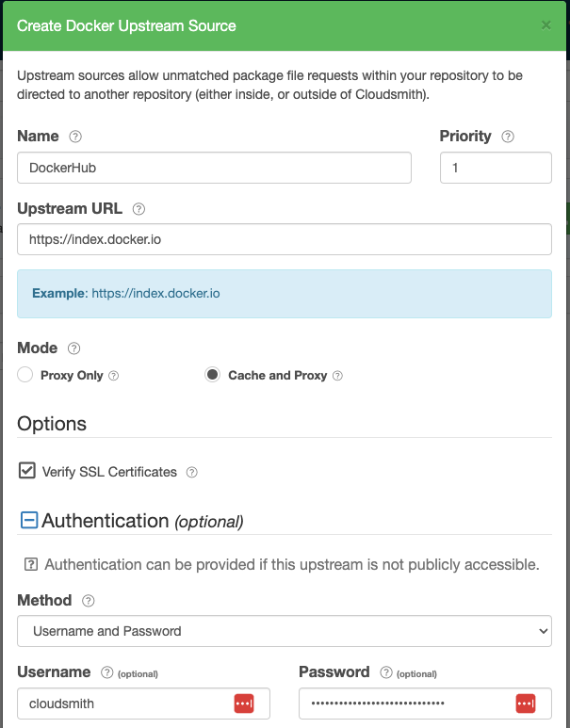Click the Authentication (optional) heading
This screenshot has width=570, height=728.
click(142, 521)
